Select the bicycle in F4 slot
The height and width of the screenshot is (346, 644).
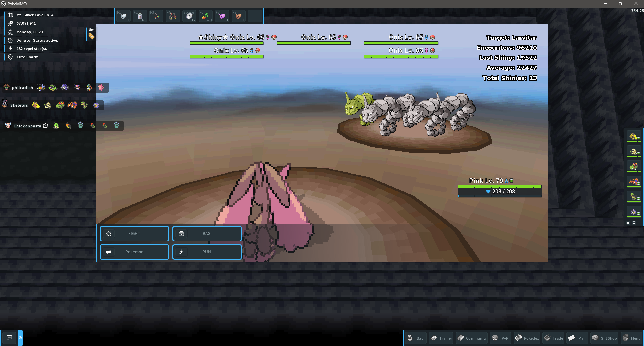[x=173, y=16]
